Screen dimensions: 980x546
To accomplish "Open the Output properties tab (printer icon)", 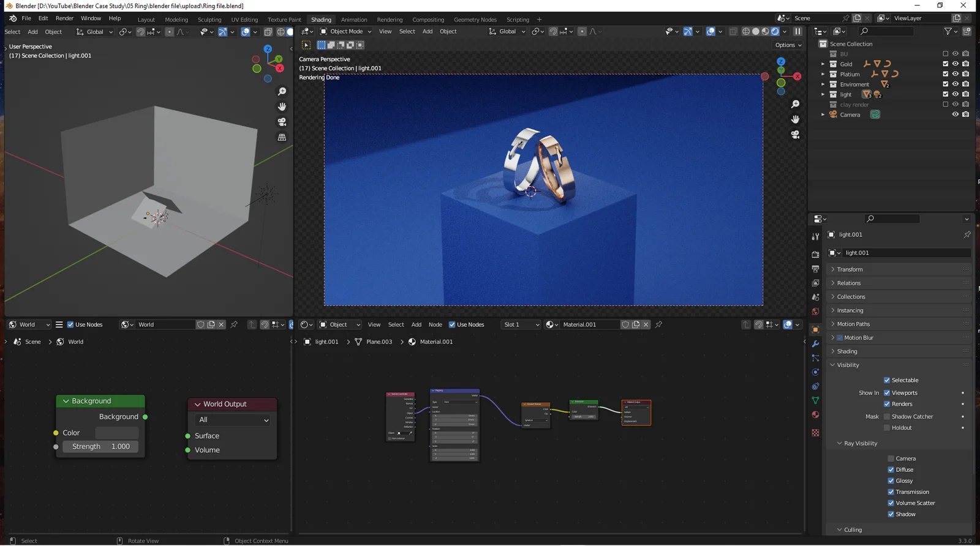I will [815, 269].
